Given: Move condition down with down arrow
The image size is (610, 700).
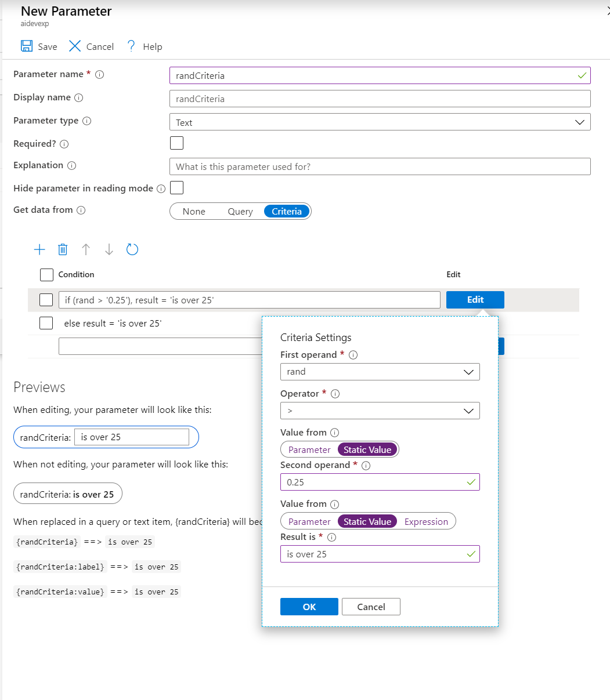Looking at the screenshot, I should [x=109, y=249].
